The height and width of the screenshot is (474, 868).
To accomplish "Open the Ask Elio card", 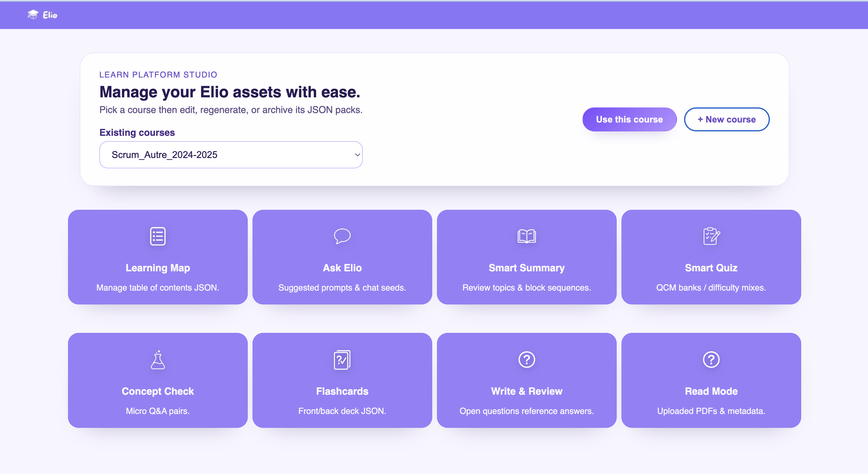I will coord(342,257).
